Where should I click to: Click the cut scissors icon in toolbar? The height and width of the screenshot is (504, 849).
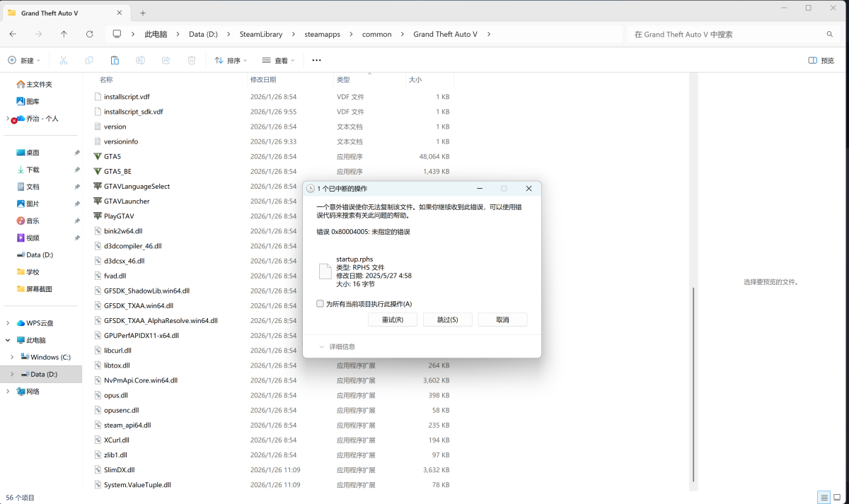[63, 61]
